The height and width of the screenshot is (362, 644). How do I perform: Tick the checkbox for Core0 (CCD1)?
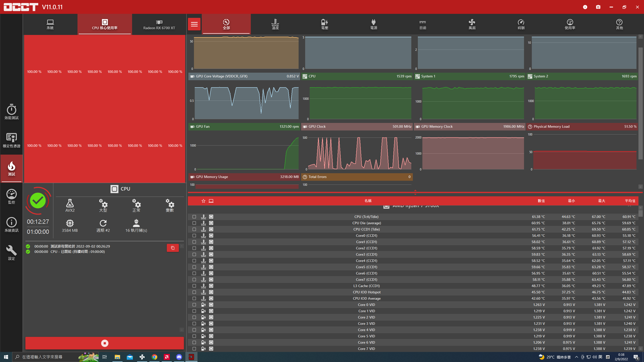point(194,236)
